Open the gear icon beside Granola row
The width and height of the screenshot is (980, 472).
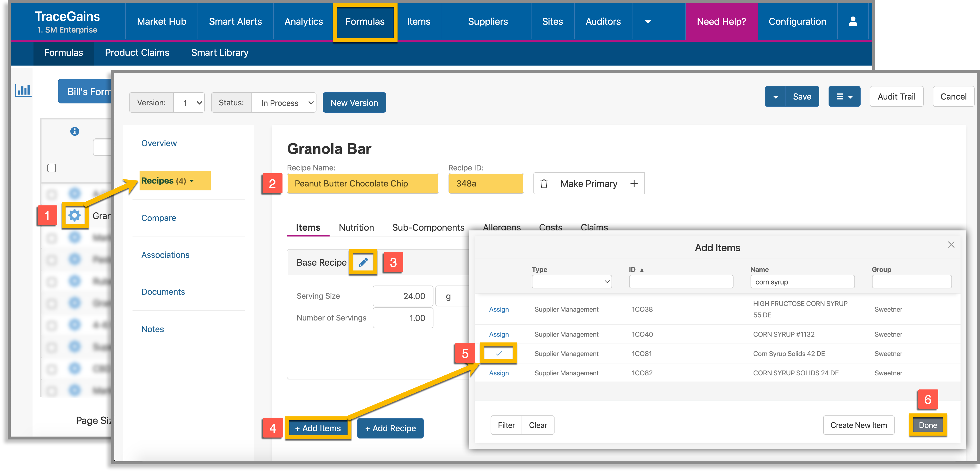point(75,215)
